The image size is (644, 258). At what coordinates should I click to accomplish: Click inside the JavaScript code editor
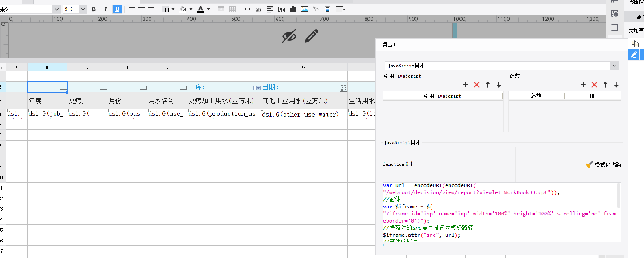pos(499,212)
